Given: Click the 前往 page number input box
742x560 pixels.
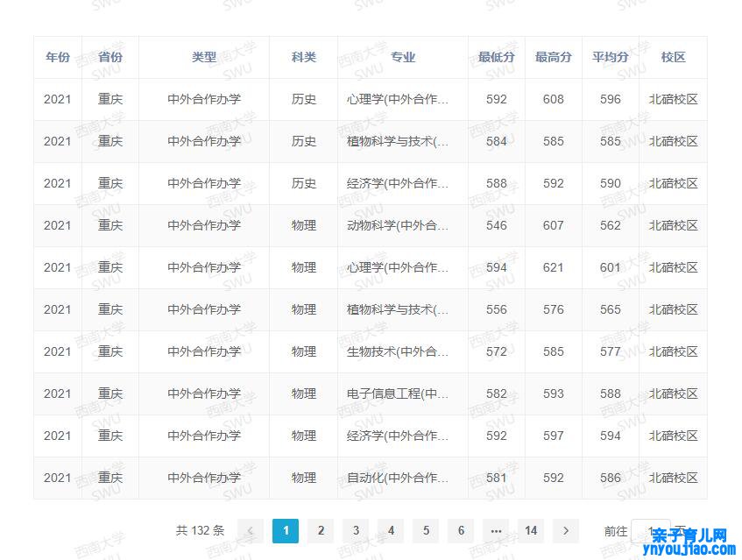Looking at the screenshot, I should coord(649,530).
